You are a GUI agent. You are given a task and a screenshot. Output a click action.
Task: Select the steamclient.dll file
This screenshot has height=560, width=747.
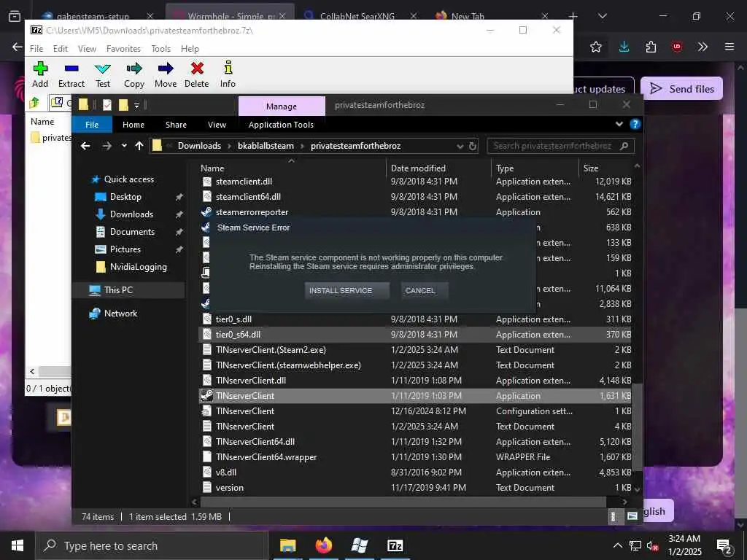pos(244,182)
